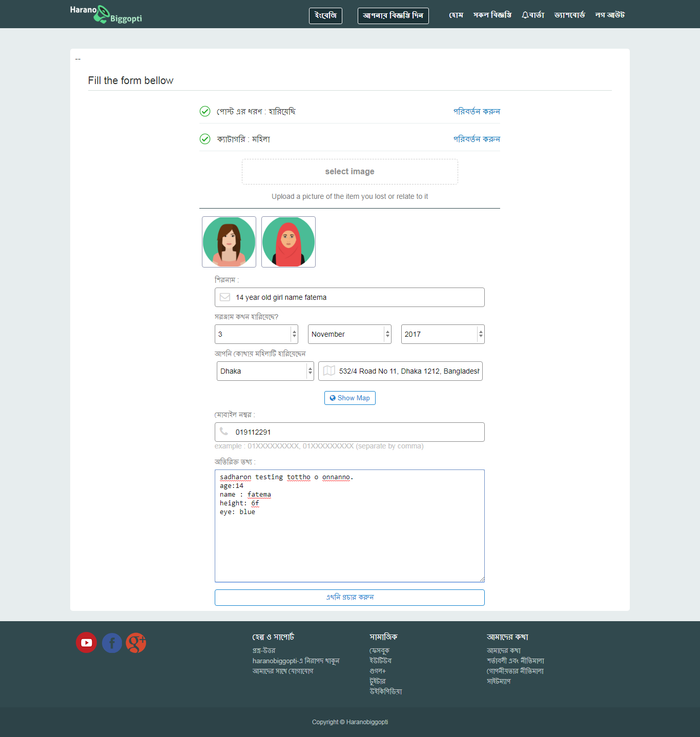Click the আমাদের কথা footer column heading

pos(507,637)
